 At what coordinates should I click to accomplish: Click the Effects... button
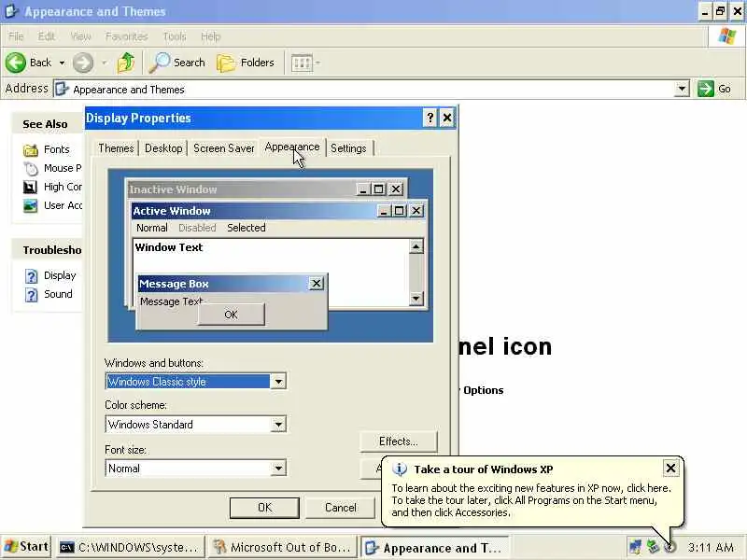point(399,441)
